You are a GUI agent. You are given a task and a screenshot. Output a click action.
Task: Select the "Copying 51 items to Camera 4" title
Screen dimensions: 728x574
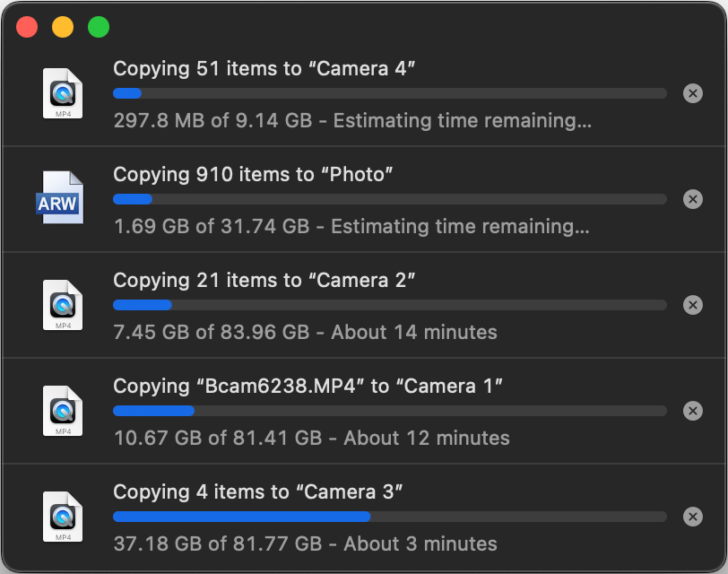[264, 69]
